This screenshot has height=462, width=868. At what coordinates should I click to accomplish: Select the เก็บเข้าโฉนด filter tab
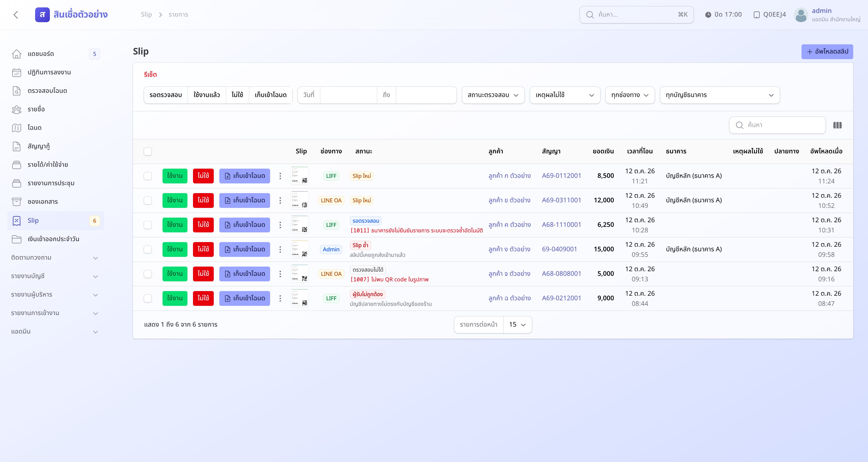click(271, 95)
